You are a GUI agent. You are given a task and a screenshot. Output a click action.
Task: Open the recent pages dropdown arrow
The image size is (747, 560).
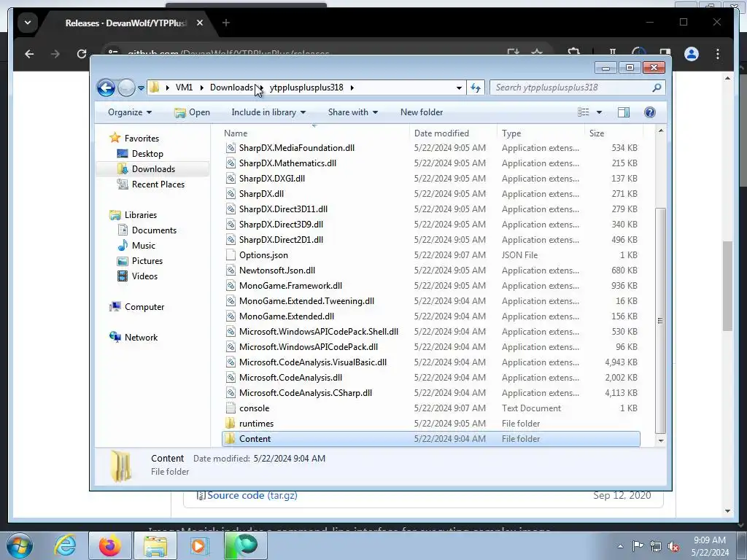[x=141, y=88]
